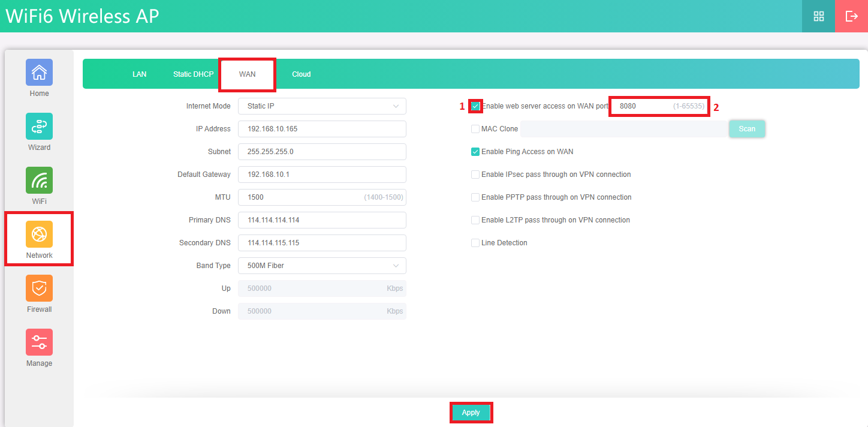Open the Home sidebar icon
The height and width of the screenshot is (427, 868).
pos(39,73)
